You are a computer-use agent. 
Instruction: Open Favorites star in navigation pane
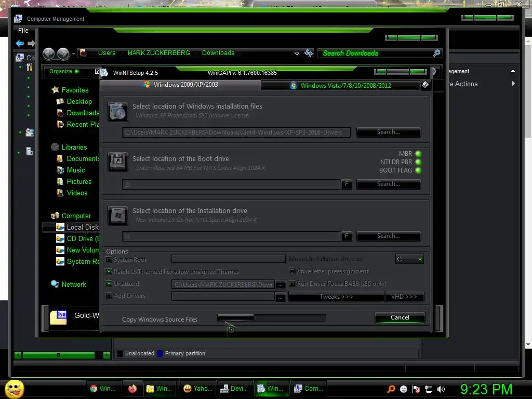click(55, 90)
